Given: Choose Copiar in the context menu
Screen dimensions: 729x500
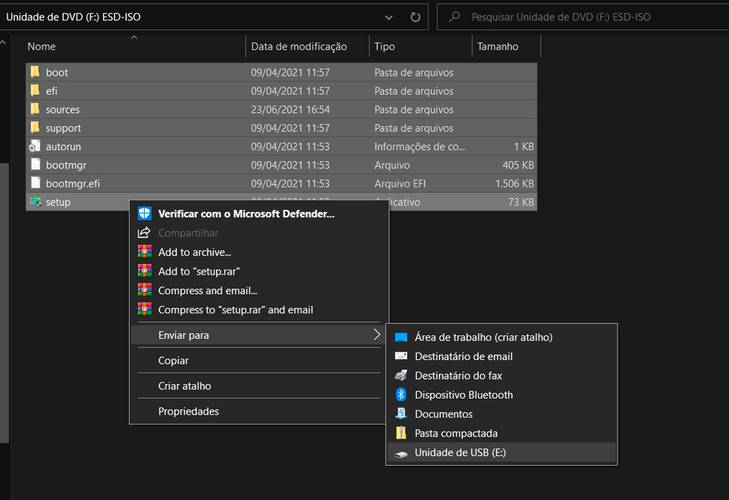Looking at the screenshot, I should 258,360.
